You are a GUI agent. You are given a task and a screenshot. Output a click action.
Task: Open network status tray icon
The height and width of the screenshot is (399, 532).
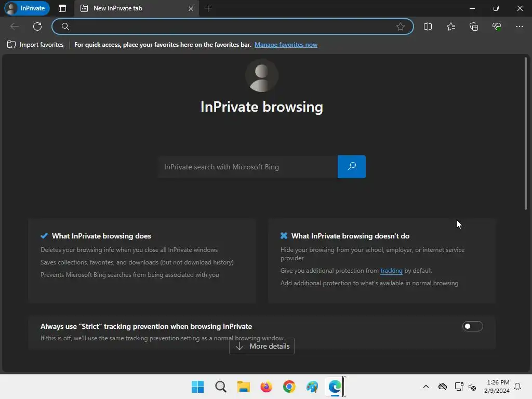[459, 387]
